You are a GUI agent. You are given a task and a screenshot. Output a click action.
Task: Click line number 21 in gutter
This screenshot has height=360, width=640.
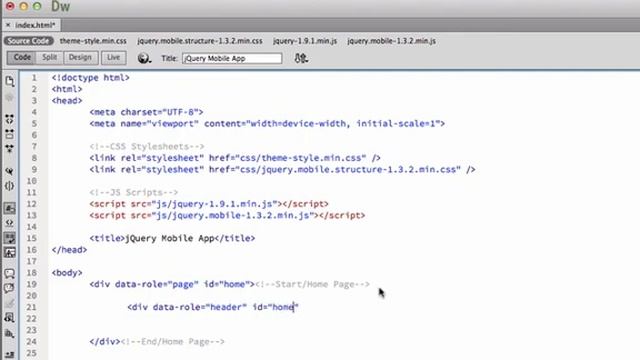(32, 307)
